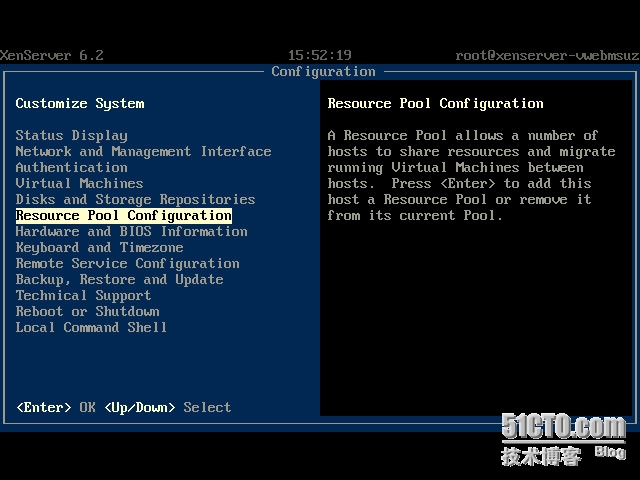This screenshot has height=480, width=640.
Task: Select the Status Display menu entry
Action: (x=71, y=135)
